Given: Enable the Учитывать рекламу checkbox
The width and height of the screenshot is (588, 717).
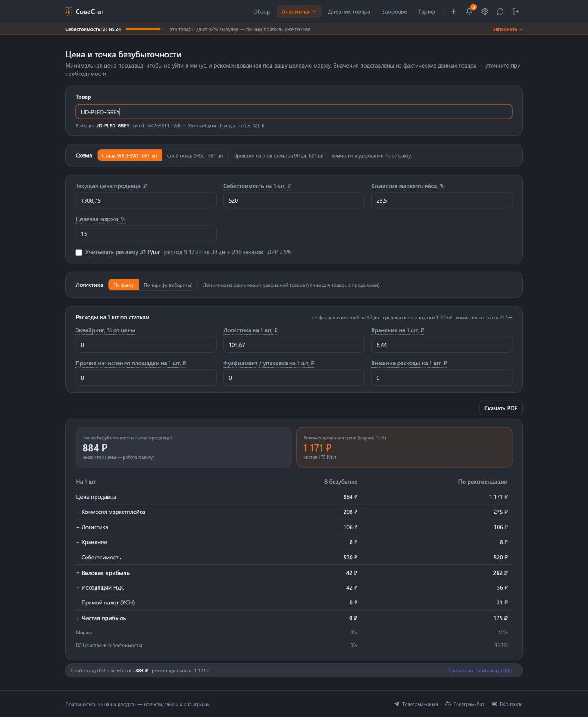Looking at the screenshot, I should [79, 252].
